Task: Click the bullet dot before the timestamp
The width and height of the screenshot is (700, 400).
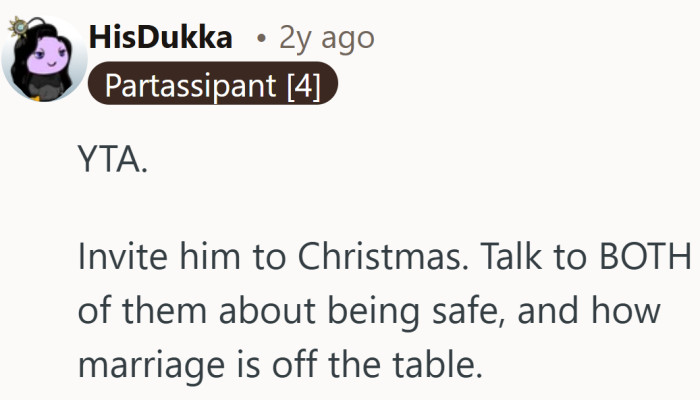Action: (260, 39)
